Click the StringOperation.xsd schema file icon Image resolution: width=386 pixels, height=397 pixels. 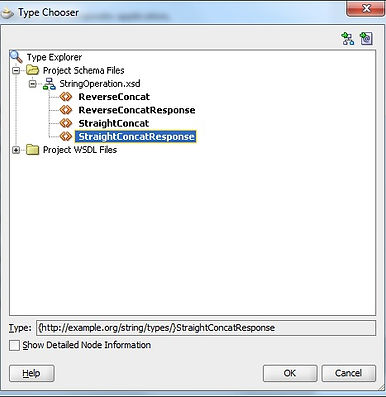[x=49, y=84]
